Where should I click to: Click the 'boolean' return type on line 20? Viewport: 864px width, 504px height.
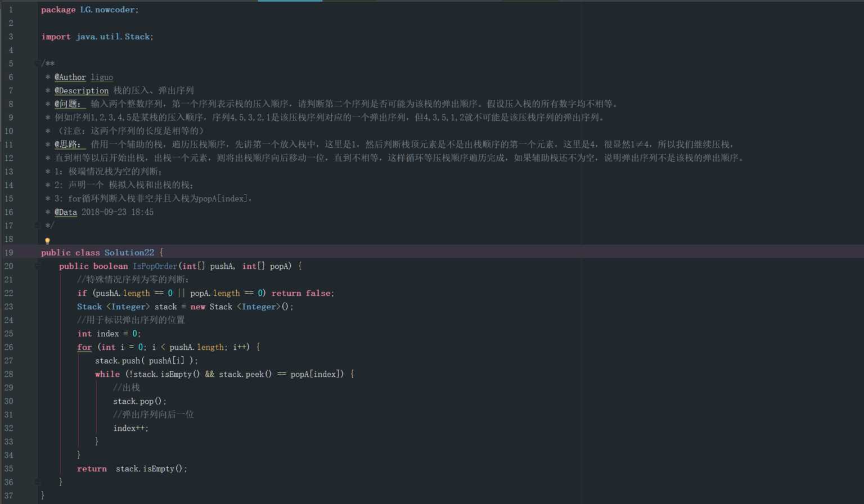pyautogui.click(x=110, y=266)
